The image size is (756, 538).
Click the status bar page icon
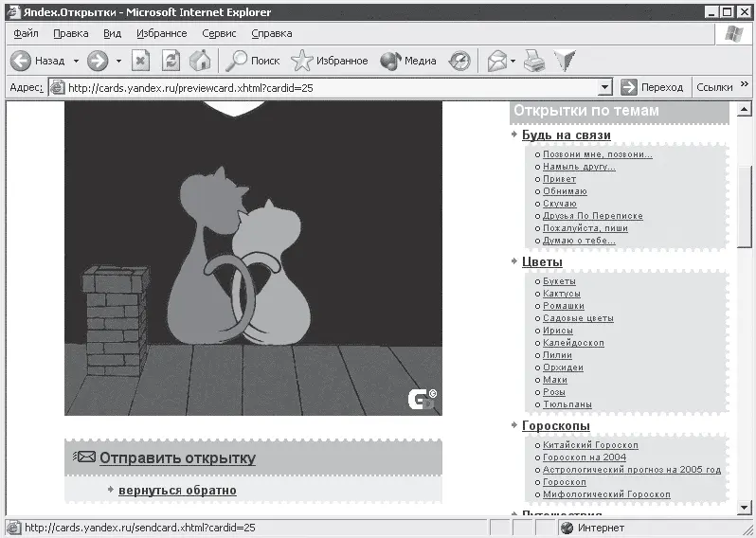(x=13, y=528)
